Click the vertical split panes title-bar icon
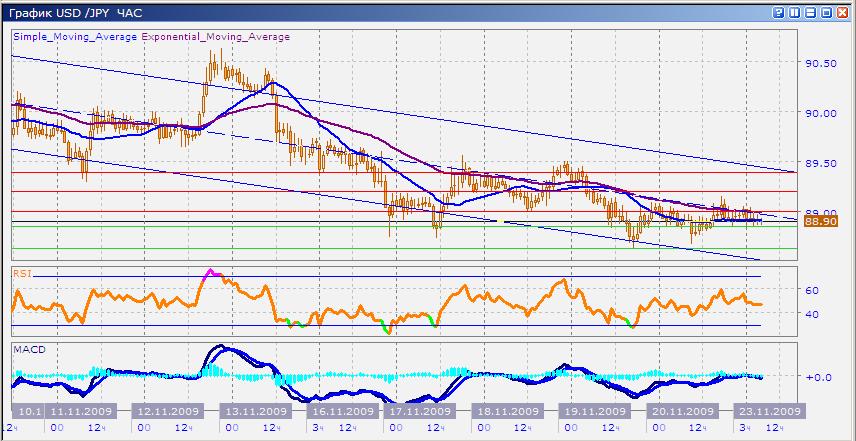The height and width of the screenshot is (441, 856). (x=794, y=13)
